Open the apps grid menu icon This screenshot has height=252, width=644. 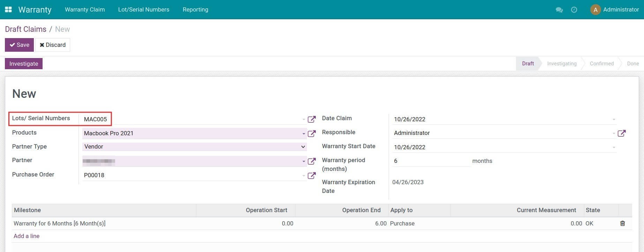[8, 9]
